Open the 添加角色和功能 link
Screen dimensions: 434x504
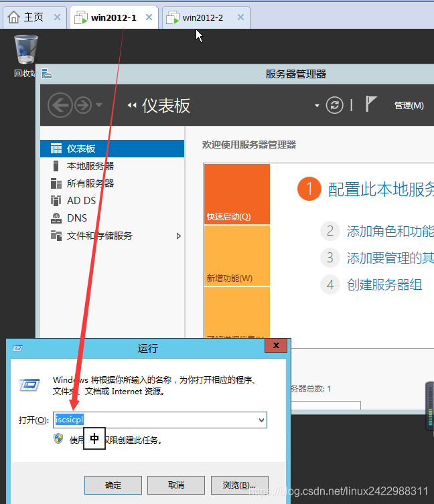click(390, 231)
